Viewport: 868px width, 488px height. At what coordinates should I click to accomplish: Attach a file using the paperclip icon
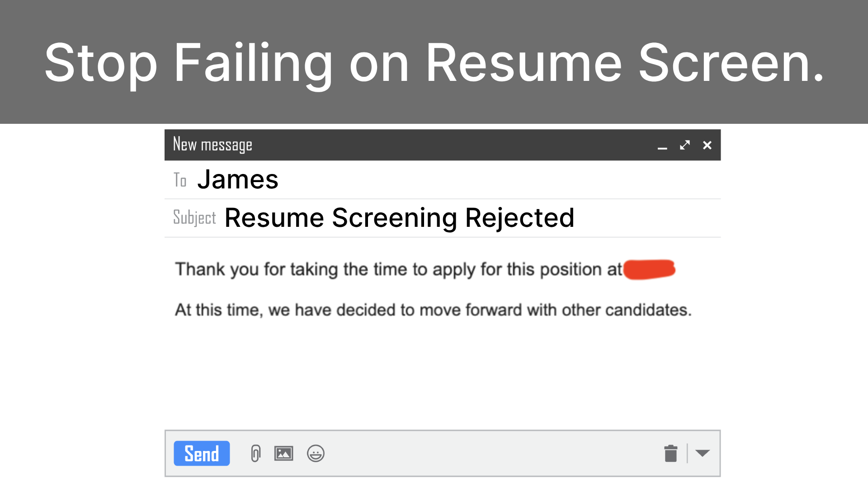pos(255,453)
